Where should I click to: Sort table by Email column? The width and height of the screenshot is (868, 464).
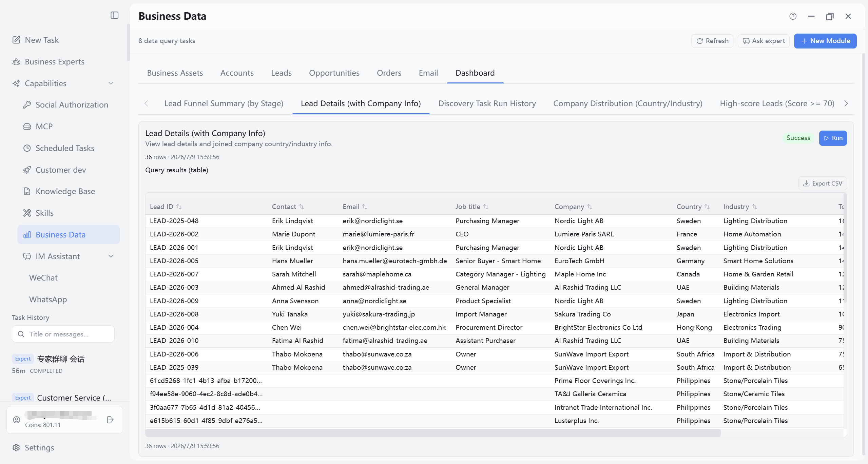[365, 207]
